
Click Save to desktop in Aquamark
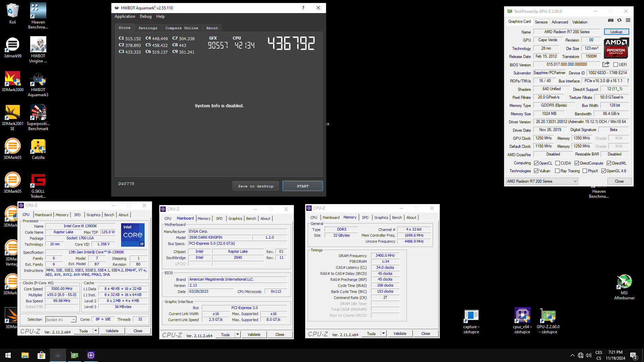click(x=256, y=186)
